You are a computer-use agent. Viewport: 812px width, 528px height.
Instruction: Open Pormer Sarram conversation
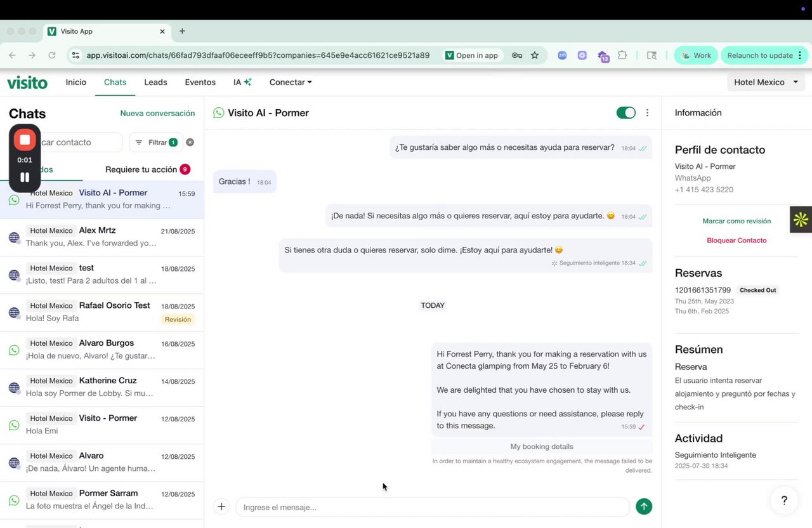[x=101, y=499]
